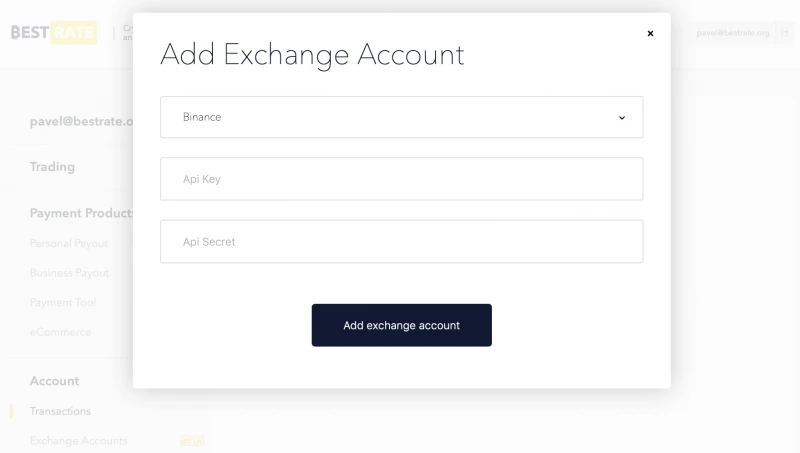800x453 pixels.
Task: Click the Add exchange account button
Action: pyautogui.click(x=402, y=325)
